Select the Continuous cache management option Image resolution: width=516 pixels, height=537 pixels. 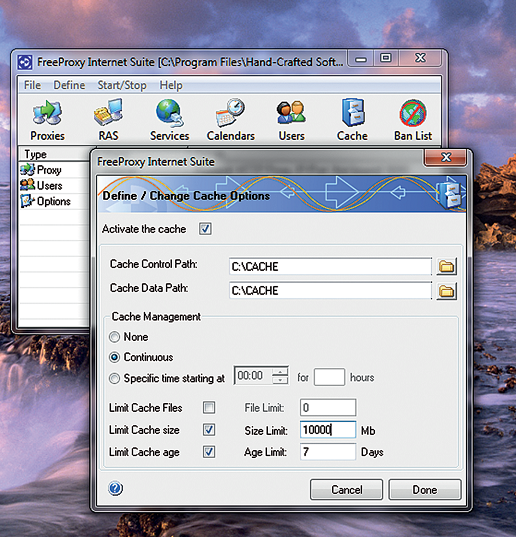click(x=114, y=357)
